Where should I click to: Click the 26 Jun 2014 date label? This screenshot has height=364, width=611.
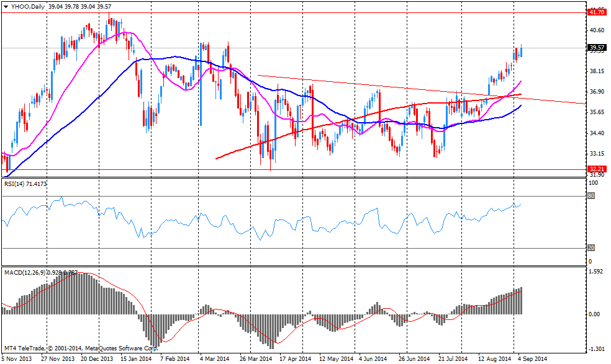[414, 358]
